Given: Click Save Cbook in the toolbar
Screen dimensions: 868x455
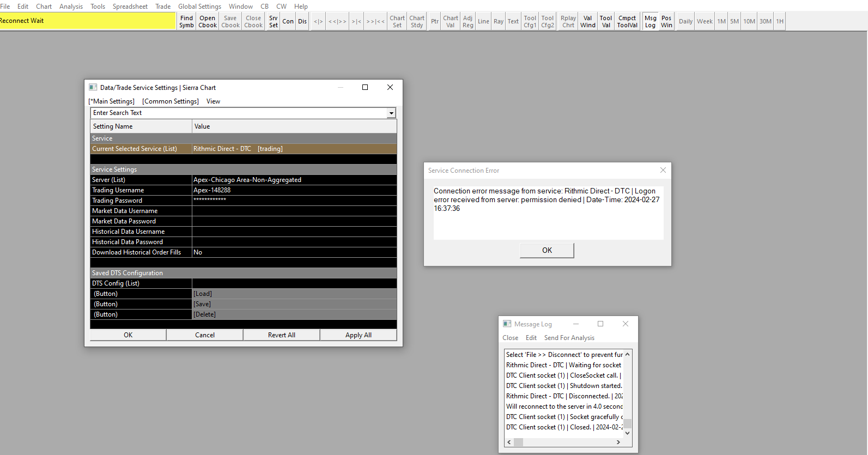Looking at the screenshot, I should click(230, 21).
